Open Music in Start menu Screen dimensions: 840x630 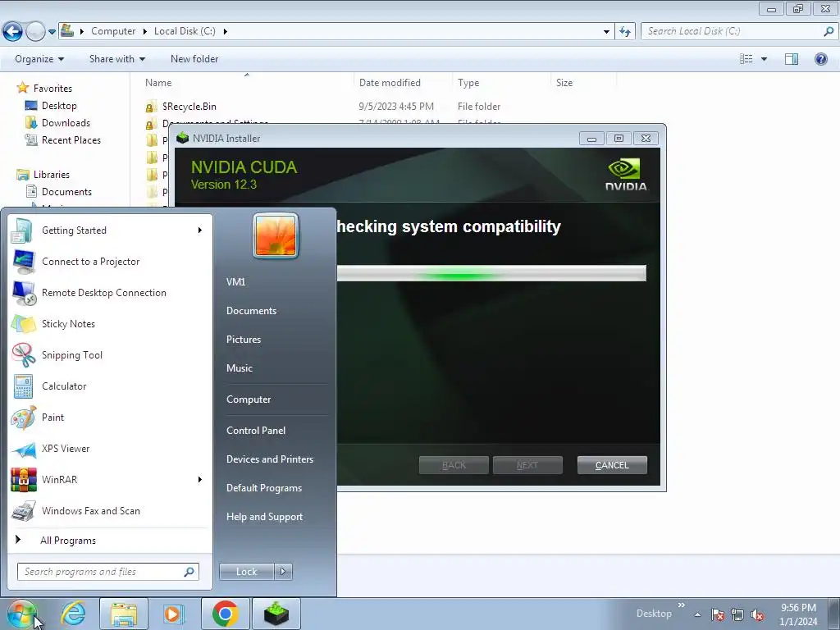pyautogui.click(x=240, y=368)
